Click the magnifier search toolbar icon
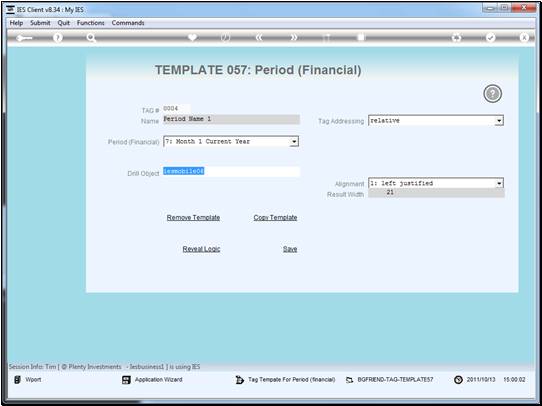 coord(91,38)
